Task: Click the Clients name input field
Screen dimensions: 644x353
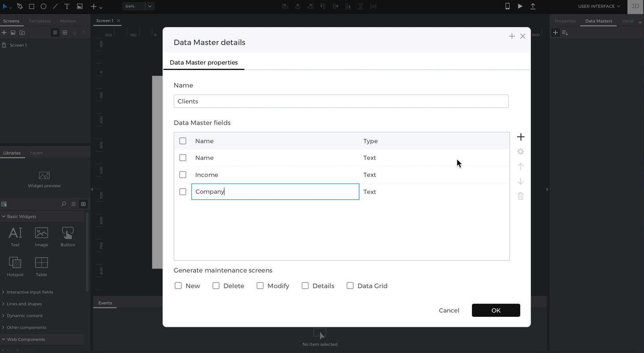Action: [341, 101]
